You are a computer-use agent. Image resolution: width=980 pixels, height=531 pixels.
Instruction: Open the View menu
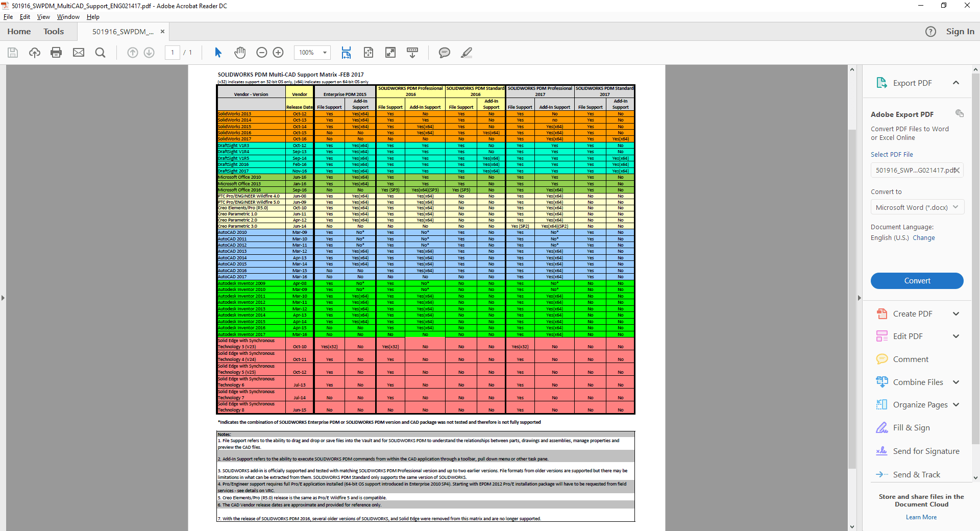pyautogui.click(x=43, y=17)
